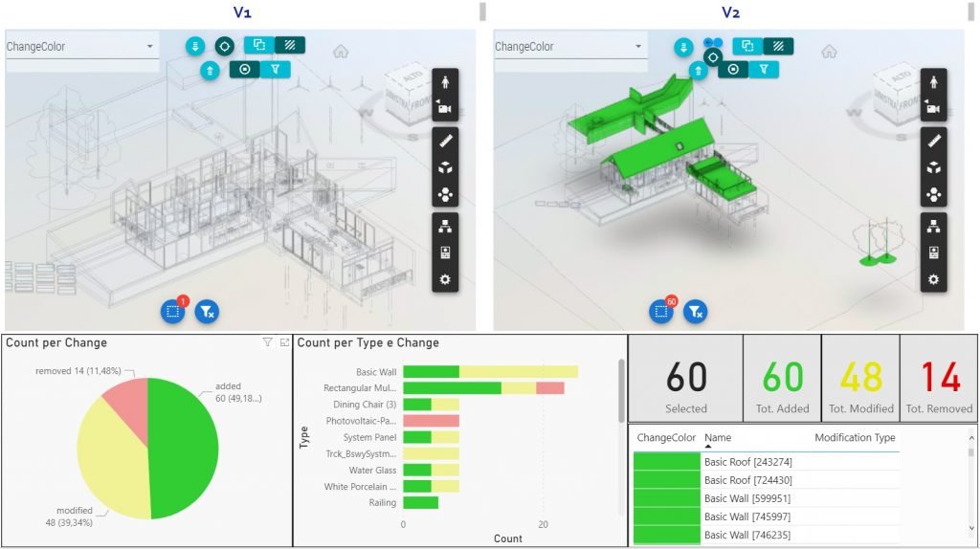Click the Home view icon in V2 viewer
The height and width of the screenshot is (549, 980).
(x=830, y=52)
